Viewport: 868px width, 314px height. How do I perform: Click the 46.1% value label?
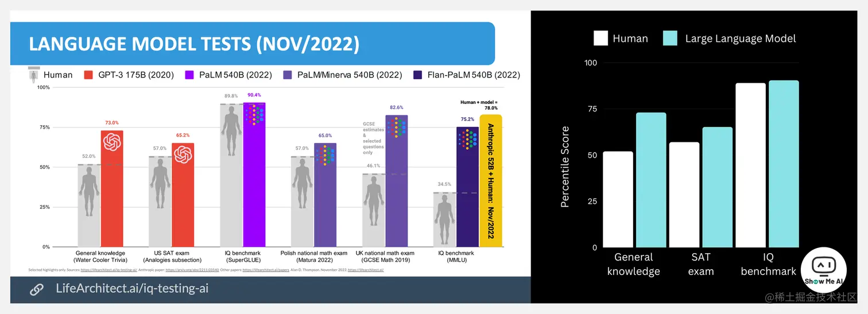(x=373, y=165)
